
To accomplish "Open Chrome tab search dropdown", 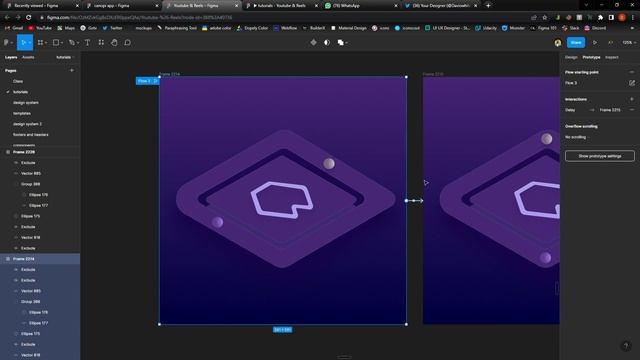I will click(x=586, y=5).
